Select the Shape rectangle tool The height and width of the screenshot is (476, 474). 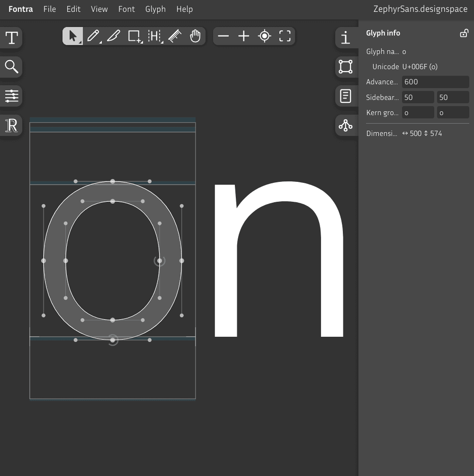tap(134, 36)
